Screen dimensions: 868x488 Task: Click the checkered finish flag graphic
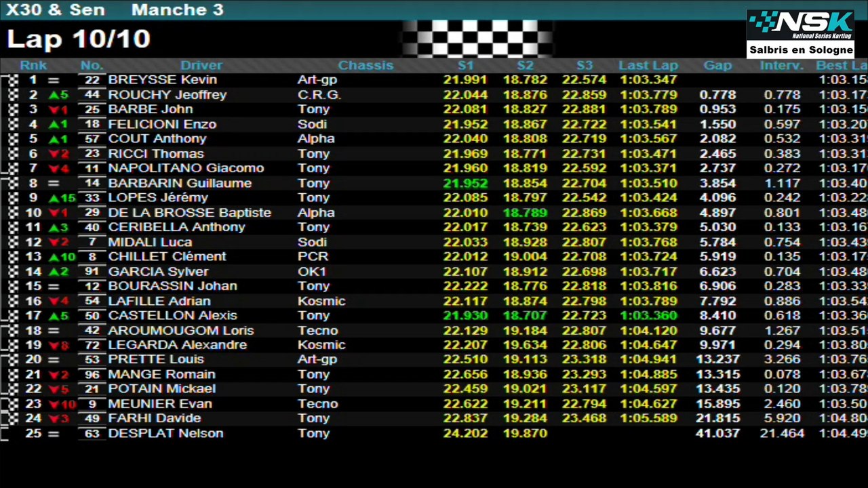point(477,39)
